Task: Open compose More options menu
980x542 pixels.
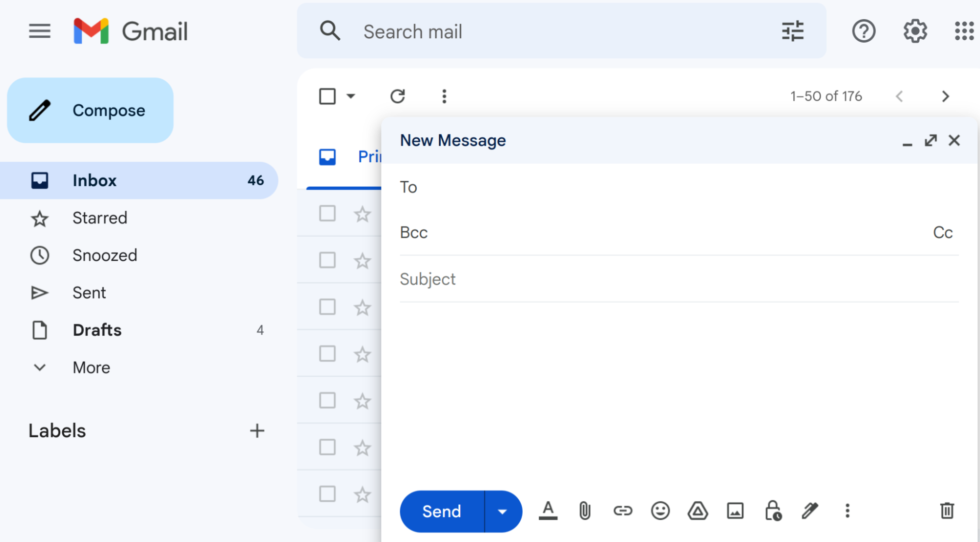Action: (847, 511)
